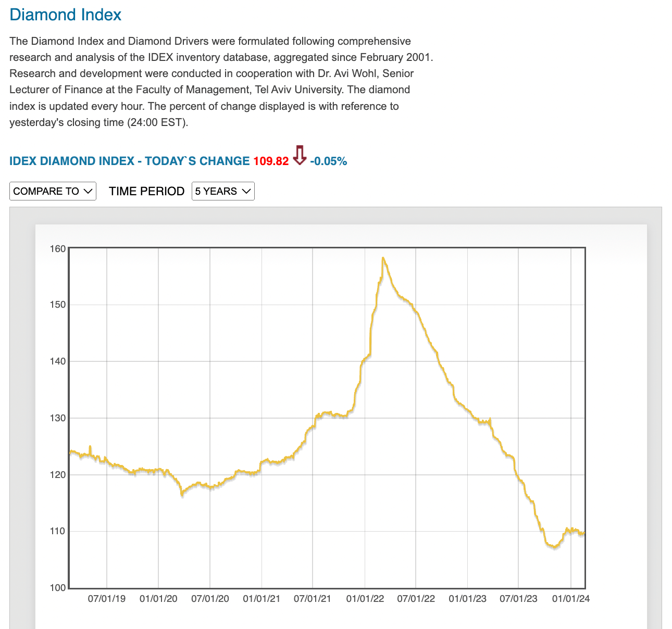
Task: Select the 07/01/19 x-axis date label
Action: (107, 599)
